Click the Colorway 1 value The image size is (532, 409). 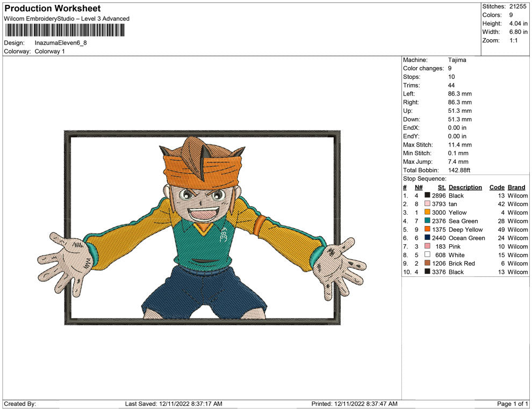(x=49, y=52)
